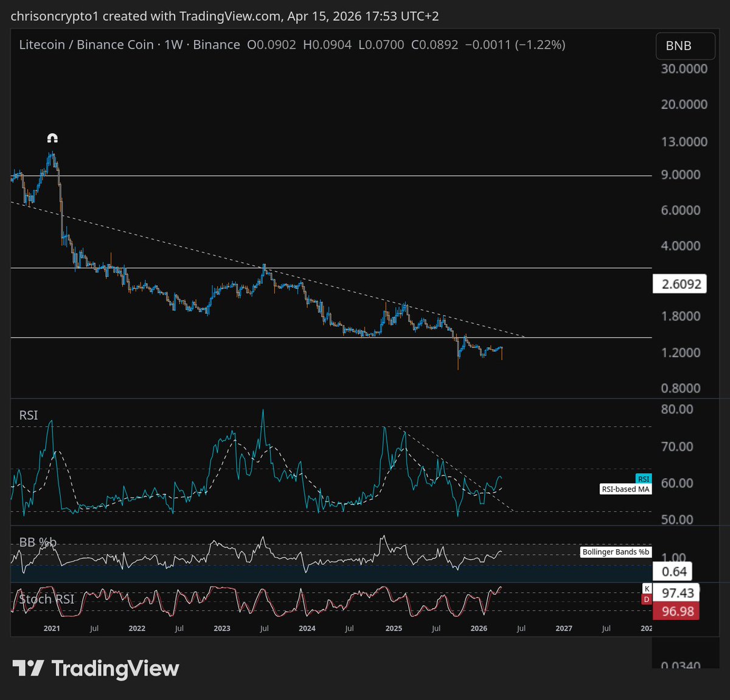Viewport: 730px width, 700px height.
Task: Click the 1.2000 price axis label
Action: point(681,353)
